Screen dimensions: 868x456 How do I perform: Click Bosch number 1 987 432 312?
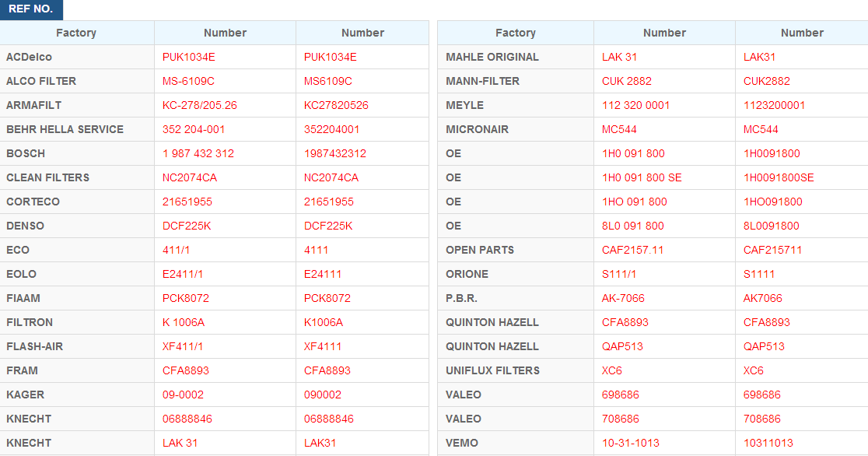[x=198, y=153]
